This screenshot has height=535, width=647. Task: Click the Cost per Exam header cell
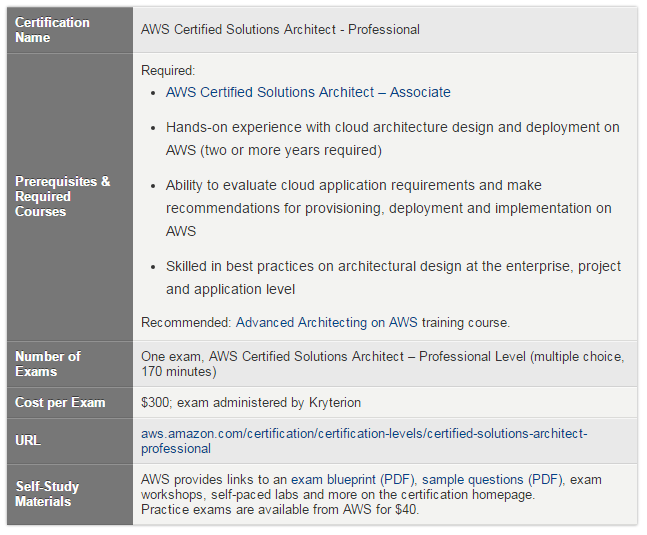tap(70, 403)
